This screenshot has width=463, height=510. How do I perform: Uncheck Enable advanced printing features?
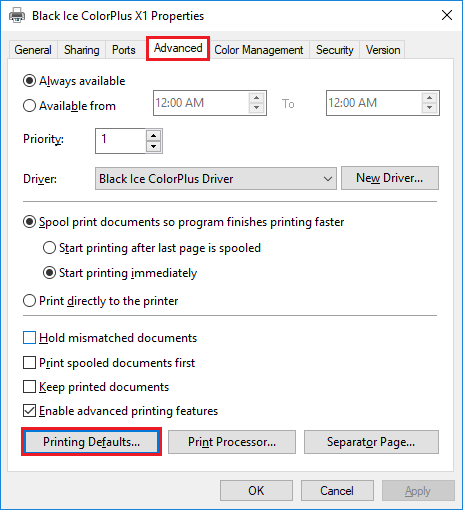(29, 411)
